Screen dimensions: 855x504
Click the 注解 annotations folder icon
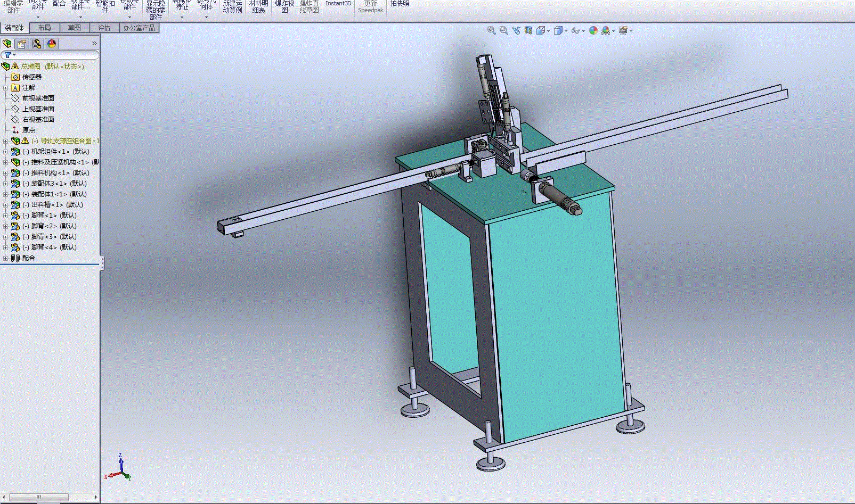[15, 88]
